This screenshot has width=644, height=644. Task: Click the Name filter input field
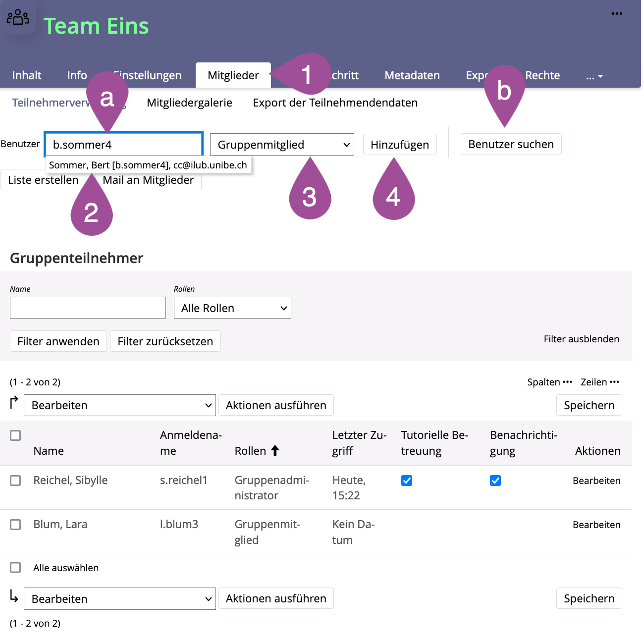point(88,308)
